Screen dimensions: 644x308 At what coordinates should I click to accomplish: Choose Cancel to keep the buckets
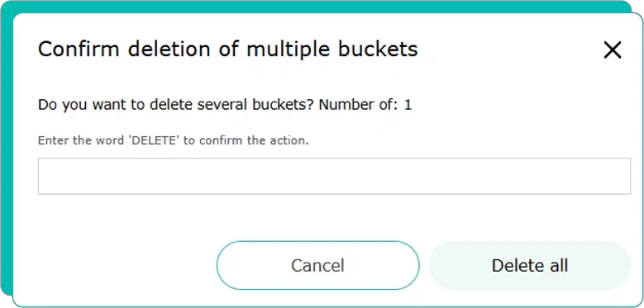point(318,265)
